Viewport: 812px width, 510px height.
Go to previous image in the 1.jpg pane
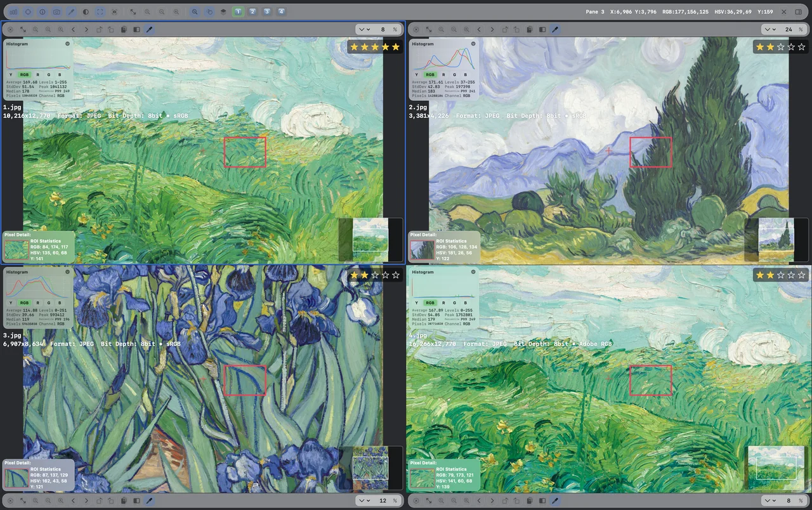(74, 29)
